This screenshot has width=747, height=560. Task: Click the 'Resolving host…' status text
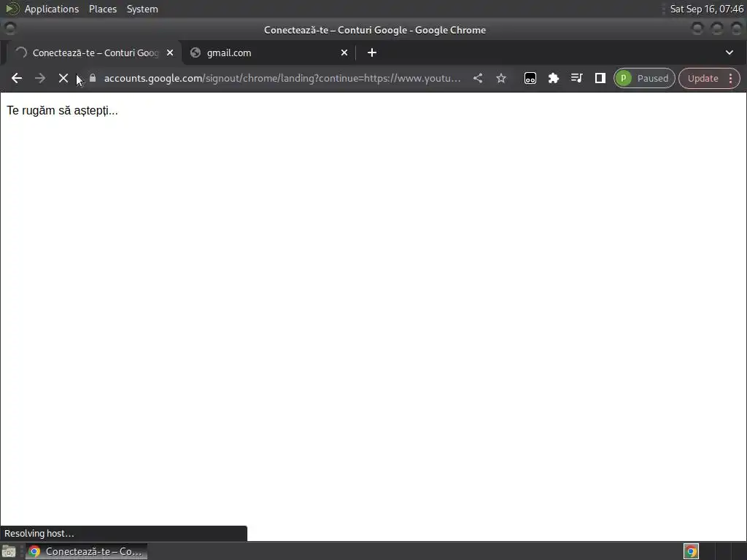coord(39,533)
